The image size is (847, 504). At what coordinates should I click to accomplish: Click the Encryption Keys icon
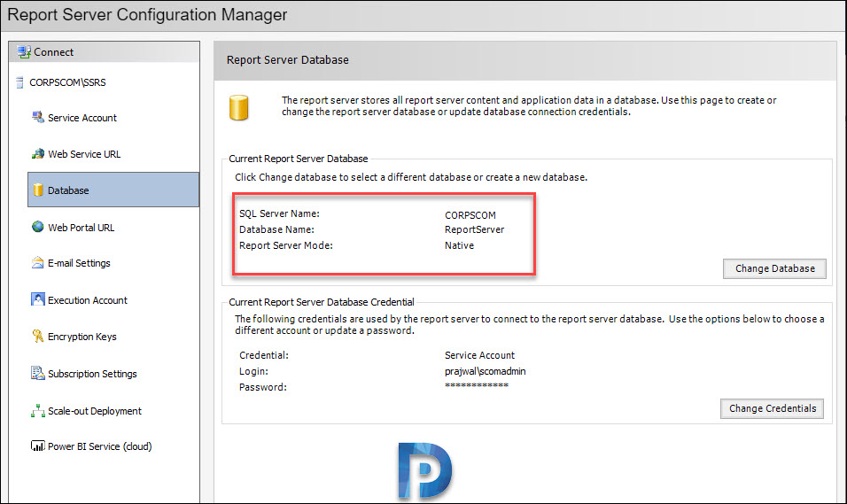click(38, 336)
